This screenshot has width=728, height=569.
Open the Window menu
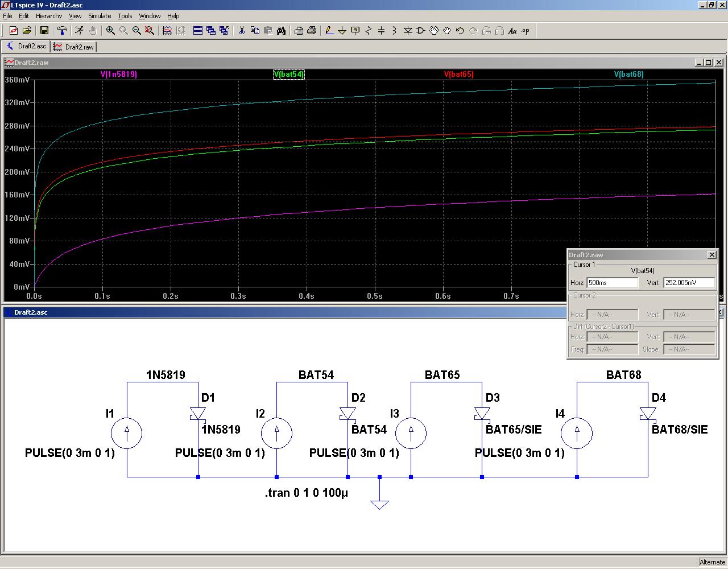pyautogui.click(x=150, y=16)
